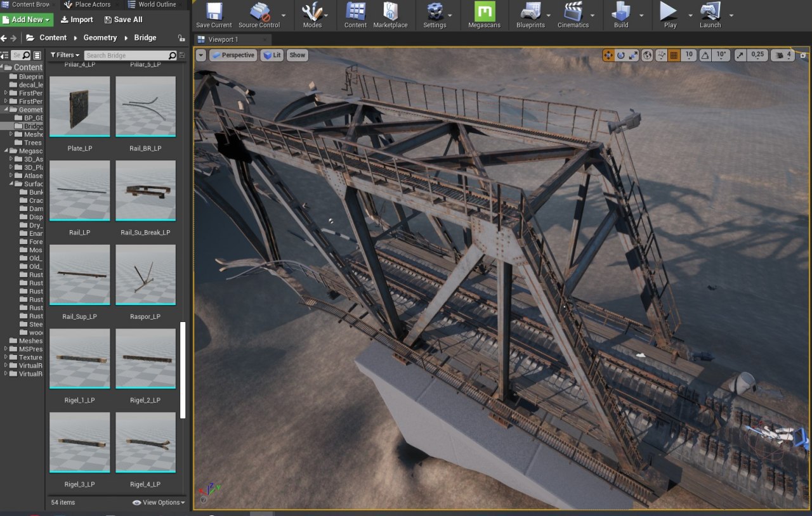The height and width of the screenshot is (516, 812).
Task: Open the Perspective view mode menu
Action: (x=233, y=55)
